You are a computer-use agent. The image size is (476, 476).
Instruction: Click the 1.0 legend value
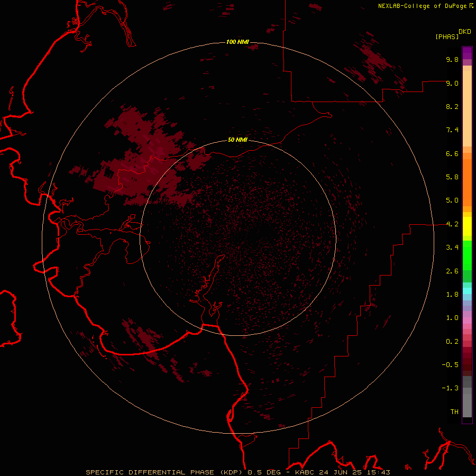(452, 318)
